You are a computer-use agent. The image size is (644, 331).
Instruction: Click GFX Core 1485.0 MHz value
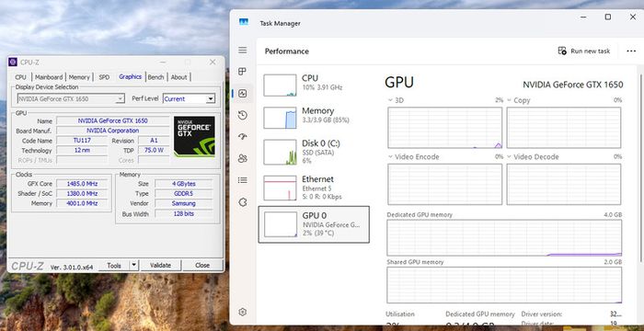pyautogui.click(x=83, y=184)
